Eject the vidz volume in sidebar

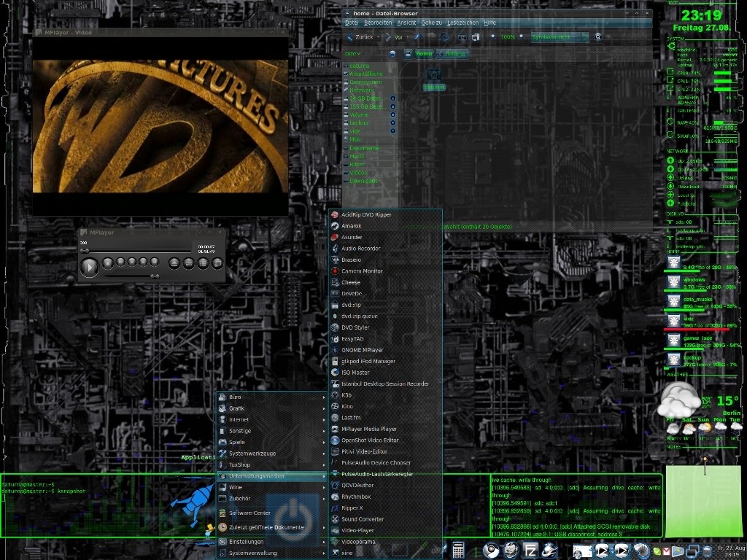(x=392, y=131)
